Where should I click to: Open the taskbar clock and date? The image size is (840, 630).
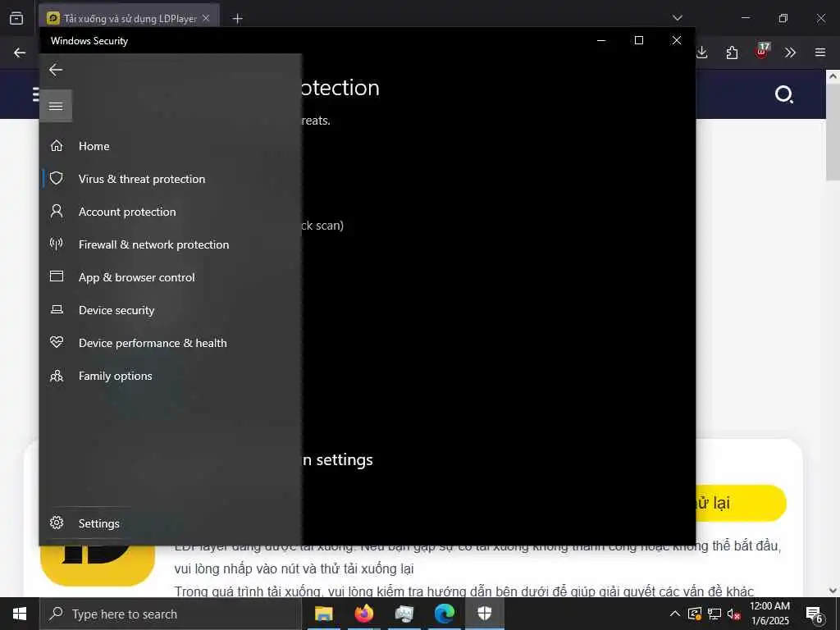(769, 614)
